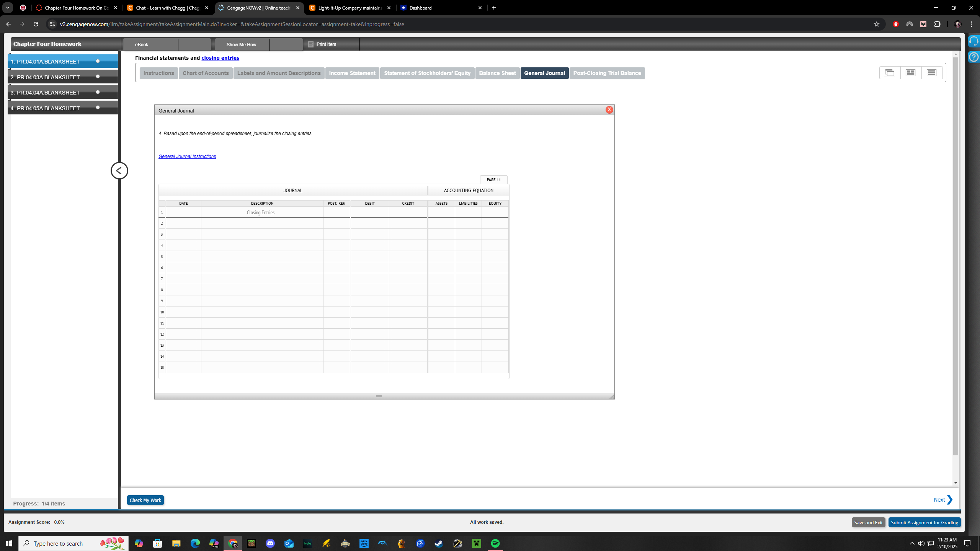Viewport: 980px width, 551px height.
Task: Click the Print Item icon
Action: pyautogui.click(x=311, y=44)
